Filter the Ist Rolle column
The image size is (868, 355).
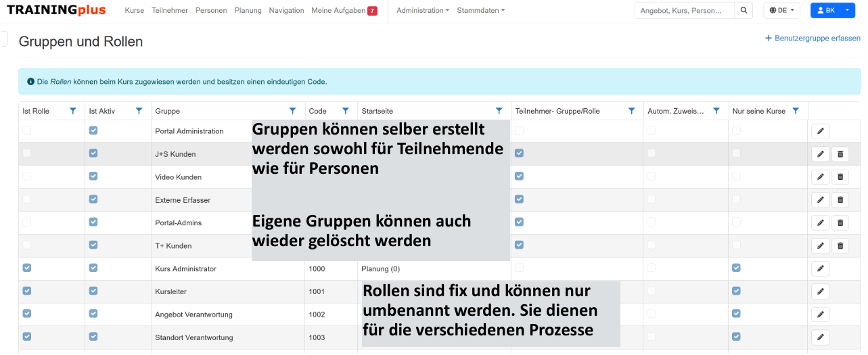pos(73,111)
